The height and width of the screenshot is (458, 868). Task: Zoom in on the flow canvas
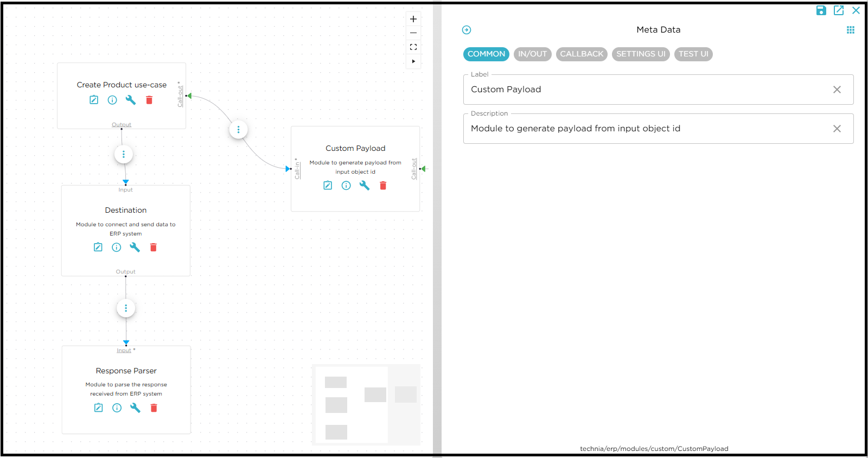413,19
